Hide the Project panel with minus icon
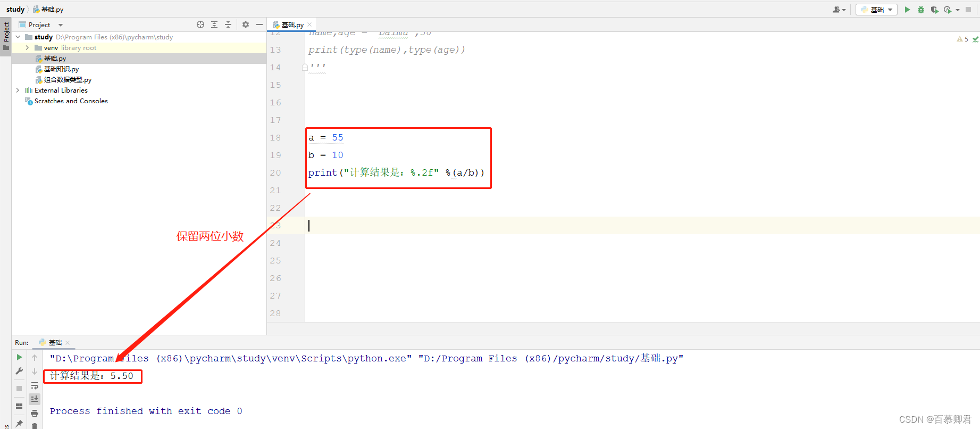Screen dimensions: 980x429 259,24
